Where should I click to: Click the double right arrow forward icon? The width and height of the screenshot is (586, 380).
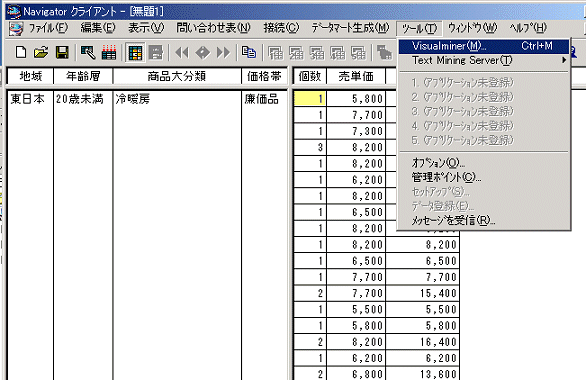tap(223, 53)
